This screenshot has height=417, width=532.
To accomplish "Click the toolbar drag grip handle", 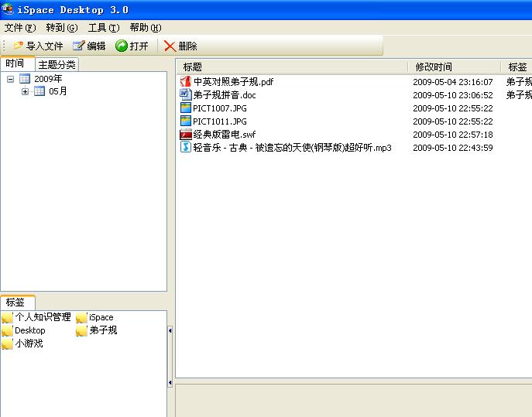I will (x=4, y=46).
